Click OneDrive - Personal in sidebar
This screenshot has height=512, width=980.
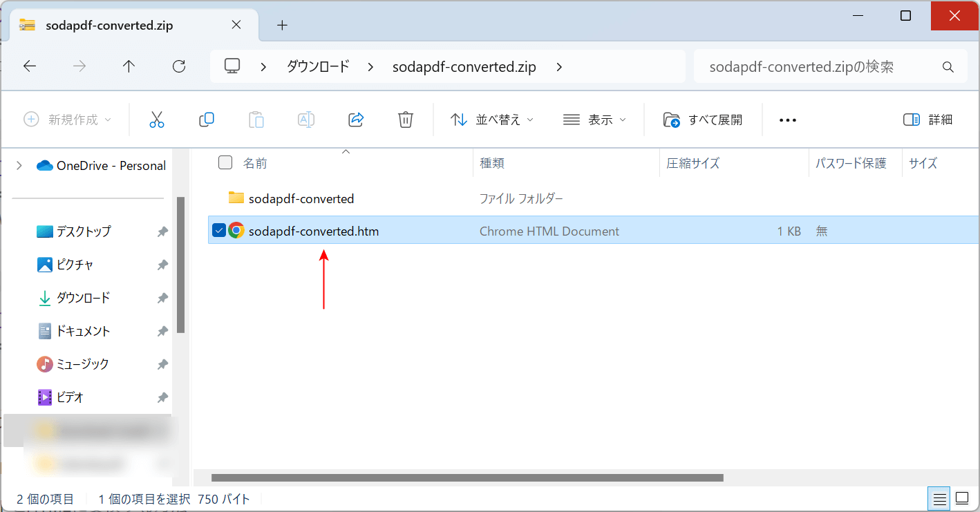tap(111, 165)
